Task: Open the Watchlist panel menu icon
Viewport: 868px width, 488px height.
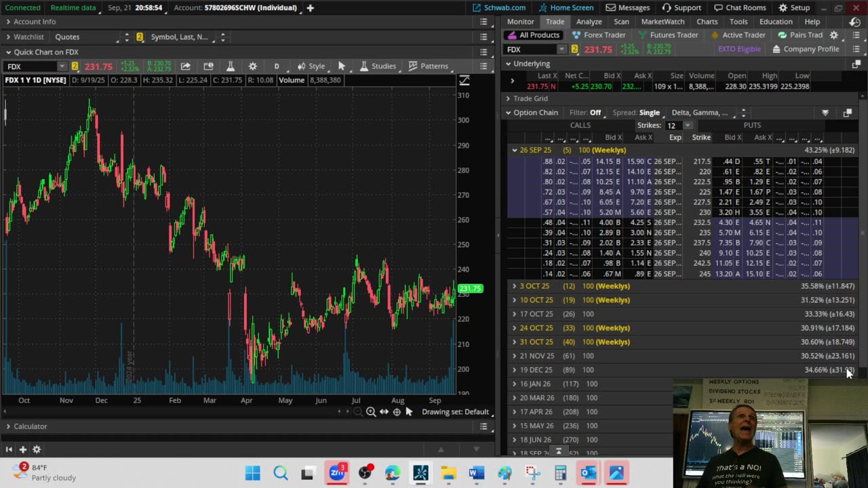Action: [484, 37]
